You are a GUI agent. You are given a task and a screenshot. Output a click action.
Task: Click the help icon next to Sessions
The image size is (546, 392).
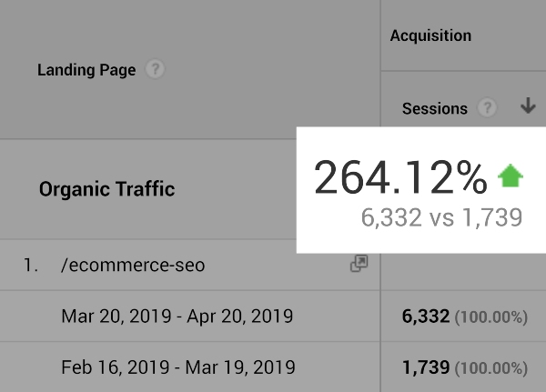488,108
